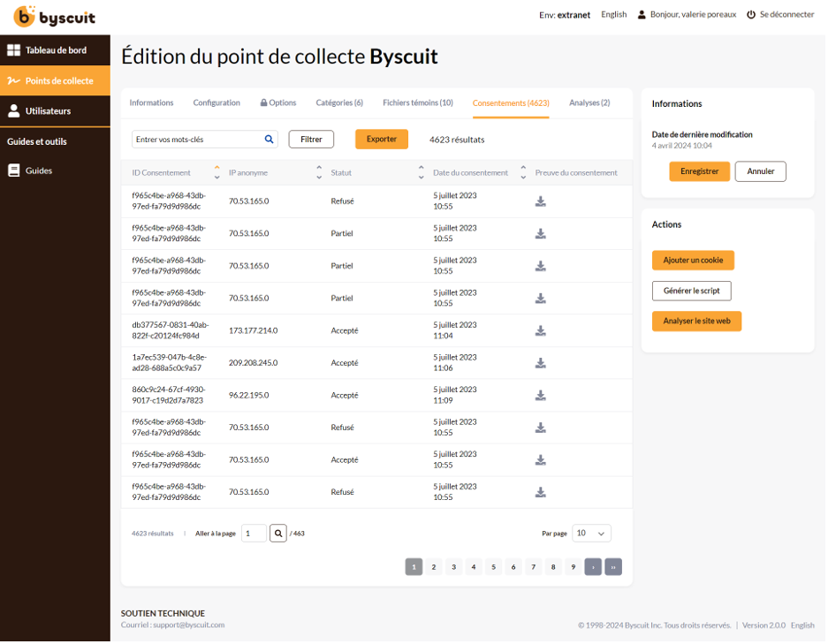Open the Analyses (2) tab
The image size is (828, 644).
click(x=589, y=103)
